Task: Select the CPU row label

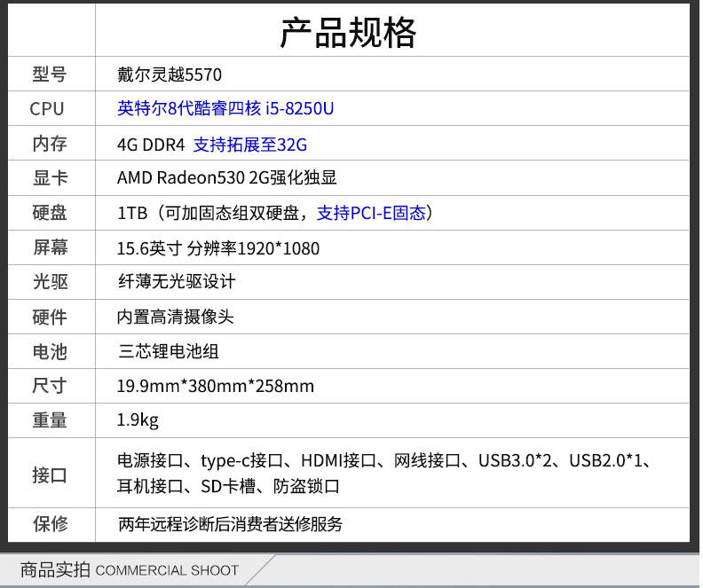Action: (x=47, y=109)
